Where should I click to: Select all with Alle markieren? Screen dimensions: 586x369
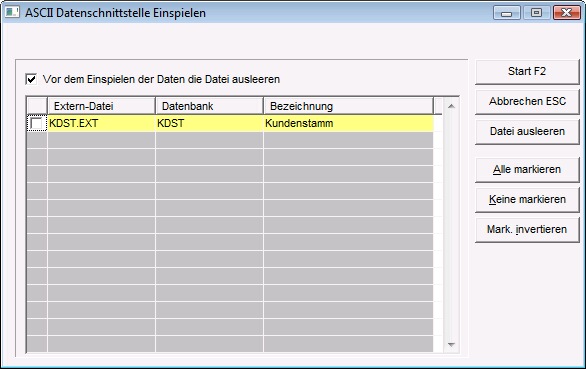(x=527, y=169)
